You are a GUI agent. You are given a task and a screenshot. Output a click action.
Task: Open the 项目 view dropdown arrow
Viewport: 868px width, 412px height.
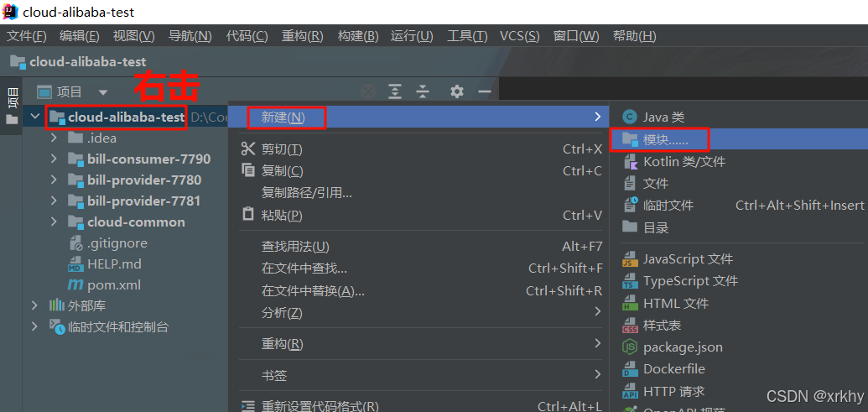click(x=103, y=92)
